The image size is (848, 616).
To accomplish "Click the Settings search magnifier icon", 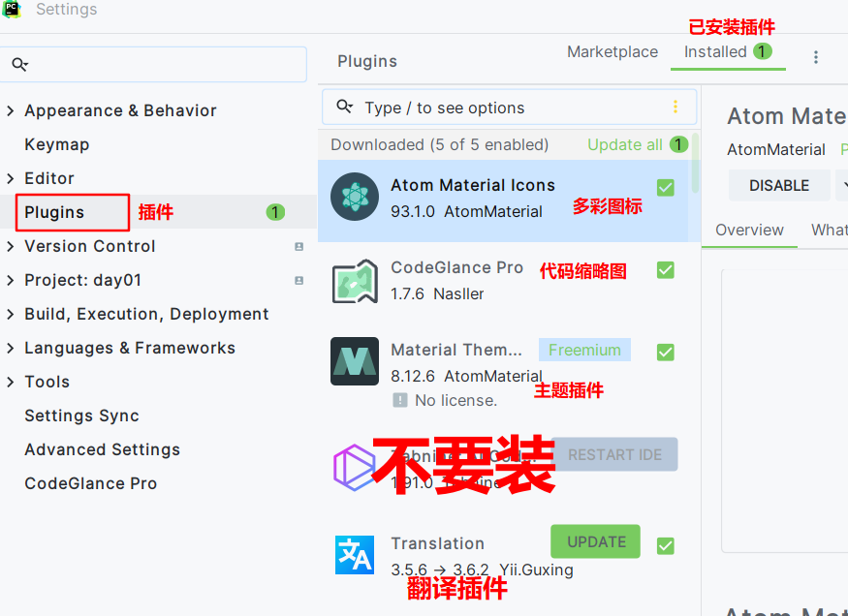I will point(20,64).
